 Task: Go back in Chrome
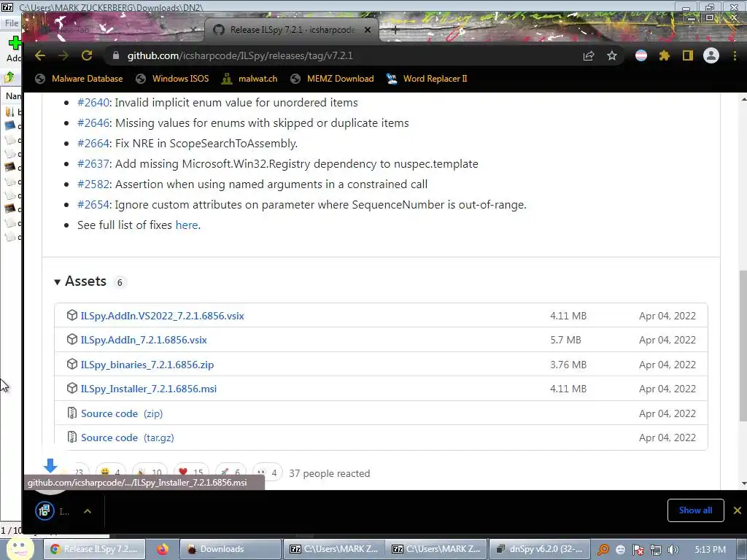[40, 55]
